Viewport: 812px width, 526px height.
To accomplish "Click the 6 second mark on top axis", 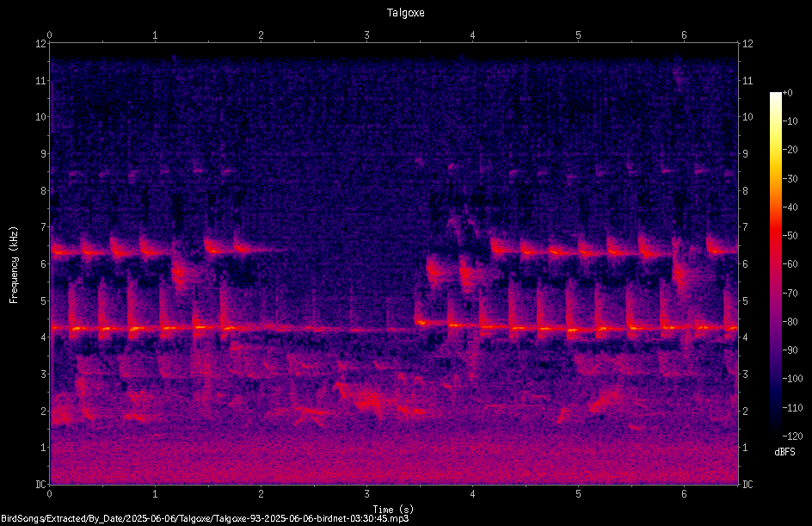I will point(684,35).
